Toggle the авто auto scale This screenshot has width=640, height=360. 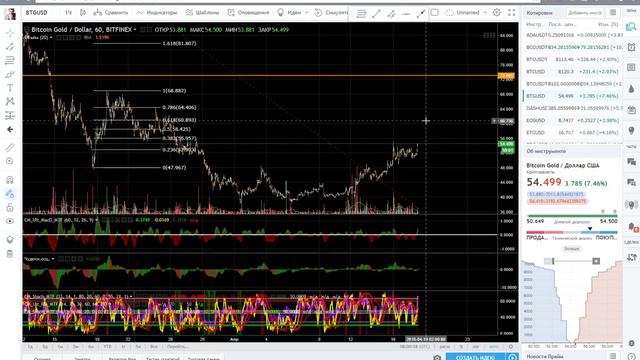tap(493, 347)
